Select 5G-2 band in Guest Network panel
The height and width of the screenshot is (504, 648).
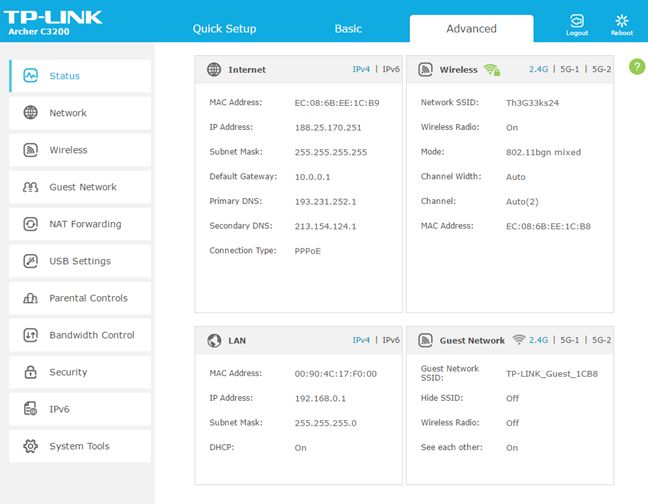pos(601,340)
